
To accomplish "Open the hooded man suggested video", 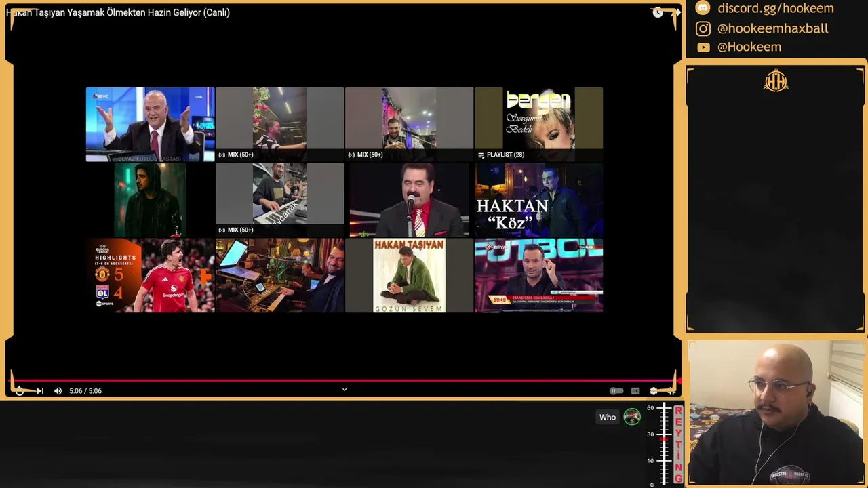I will (x=150, y=199).
